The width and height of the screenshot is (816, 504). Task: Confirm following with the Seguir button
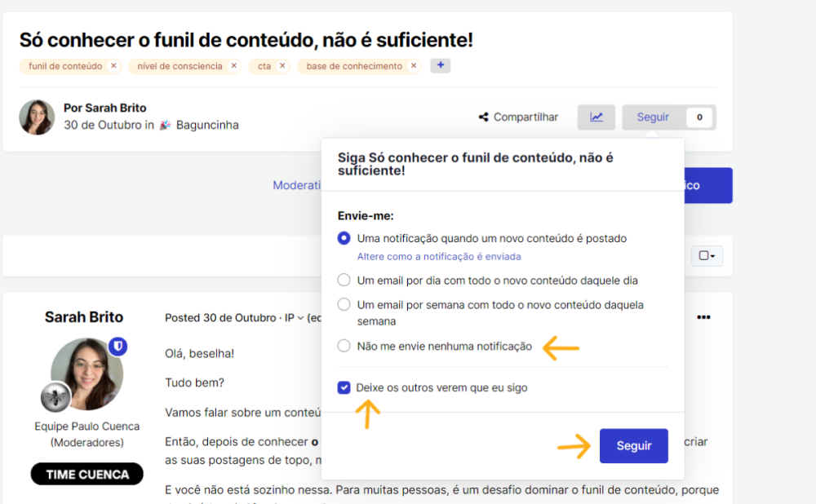point(634,446)
